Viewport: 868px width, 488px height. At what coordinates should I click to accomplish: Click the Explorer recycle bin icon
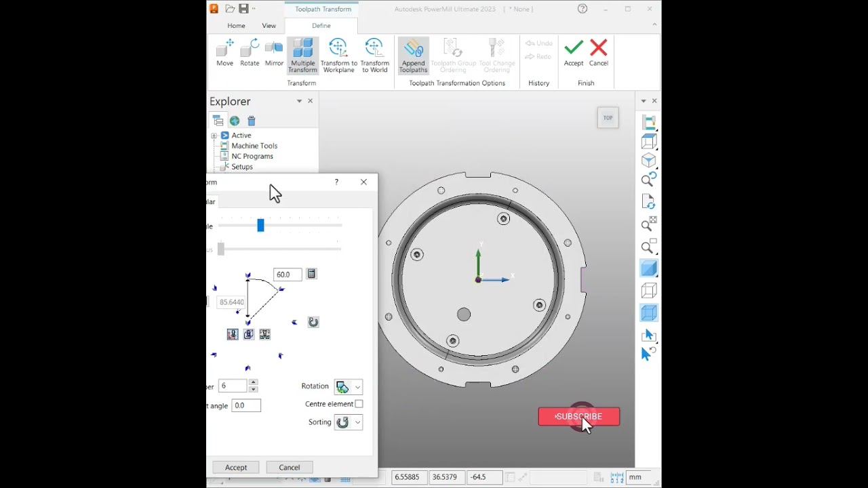(x=252, y=121)
